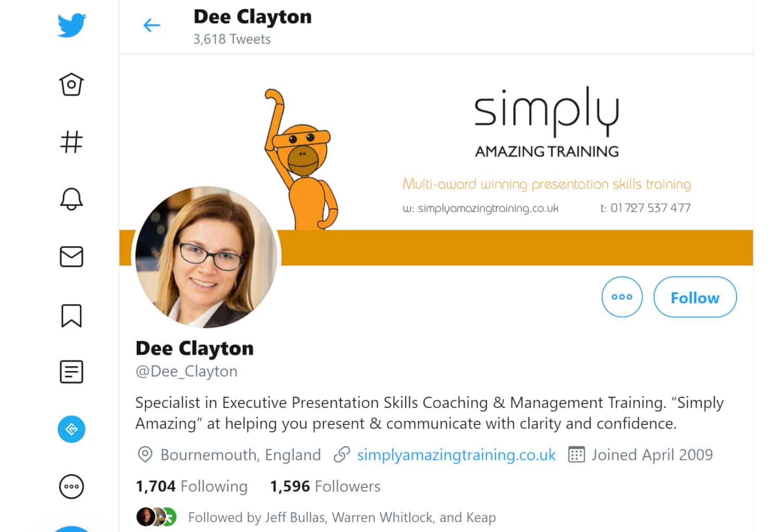The width and height of the screenshot is (781, 532).
Task: Open Followed by Jeff Bullas, Warren Whitlock link
Action: [x=342, y=517]
